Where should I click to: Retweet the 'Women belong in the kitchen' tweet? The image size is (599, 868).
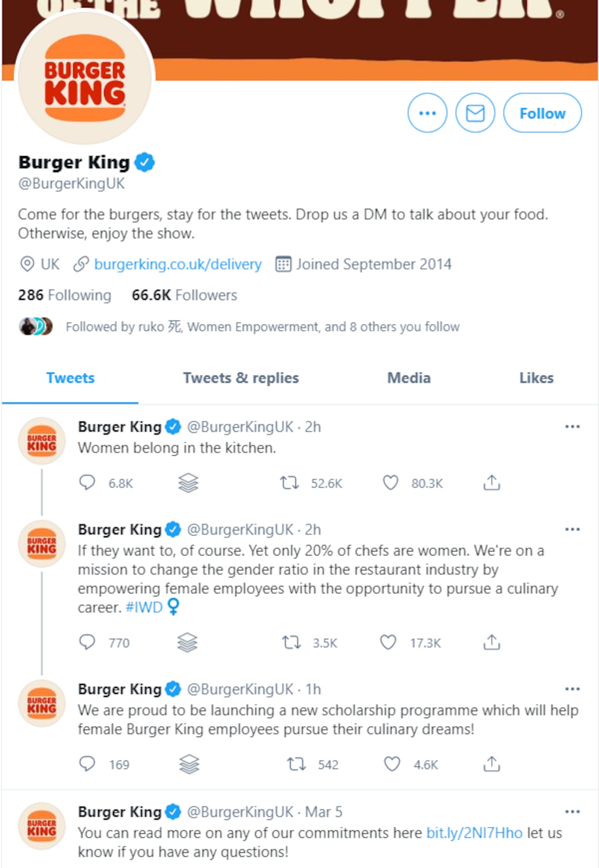289,482
